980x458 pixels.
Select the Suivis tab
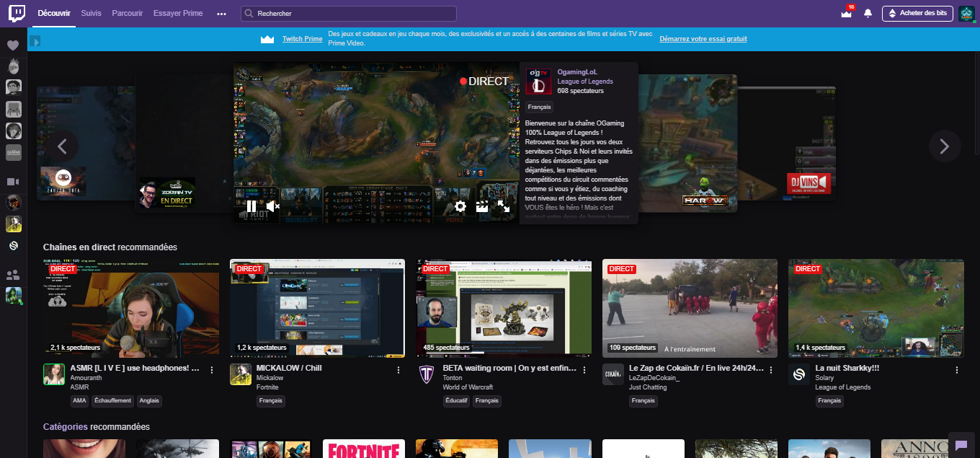click(x=92, y=14)
